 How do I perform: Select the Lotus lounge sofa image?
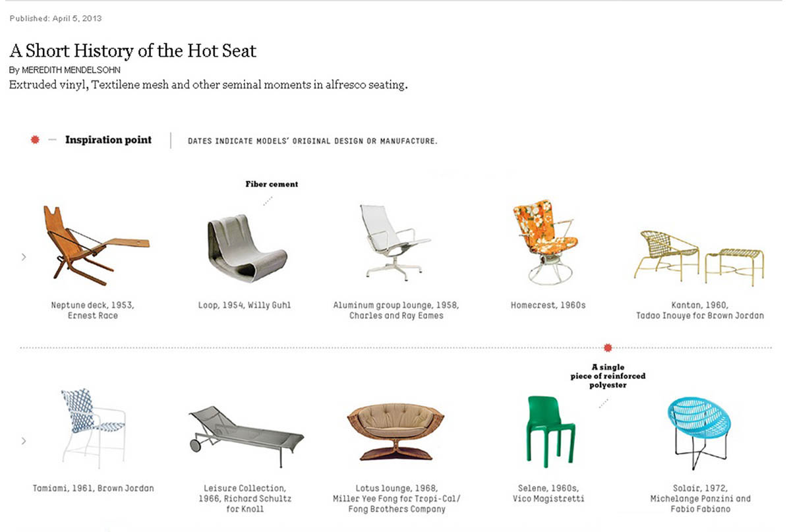pyautogui.click(x=395, y=430)
